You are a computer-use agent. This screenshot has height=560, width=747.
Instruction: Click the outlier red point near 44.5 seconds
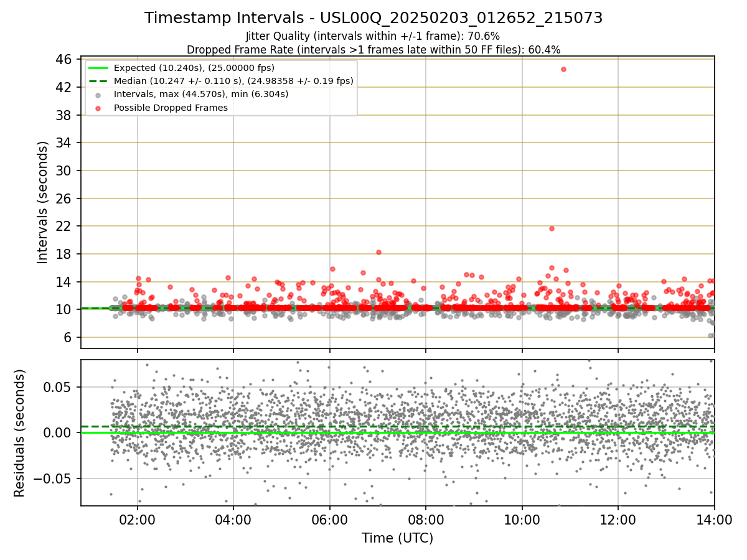563,69
